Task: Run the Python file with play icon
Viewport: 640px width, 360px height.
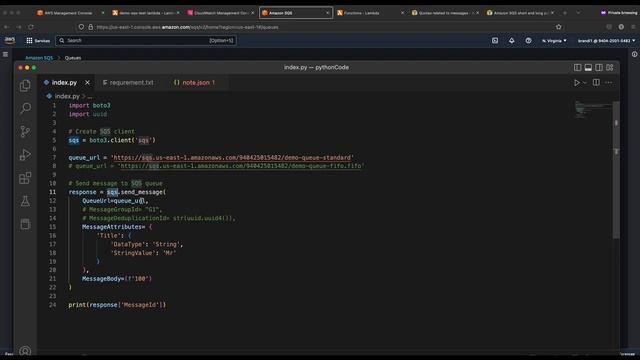Action: tap(577, 82)
